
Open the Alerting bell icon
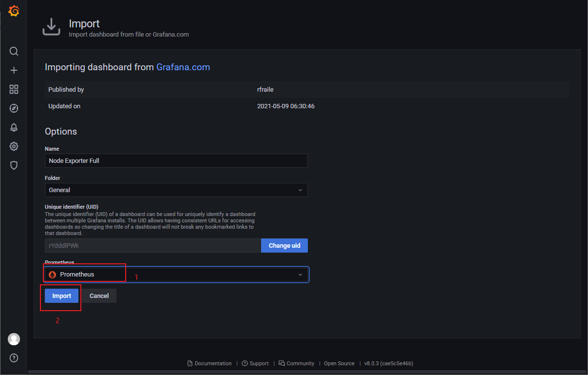tap(14, 127)
